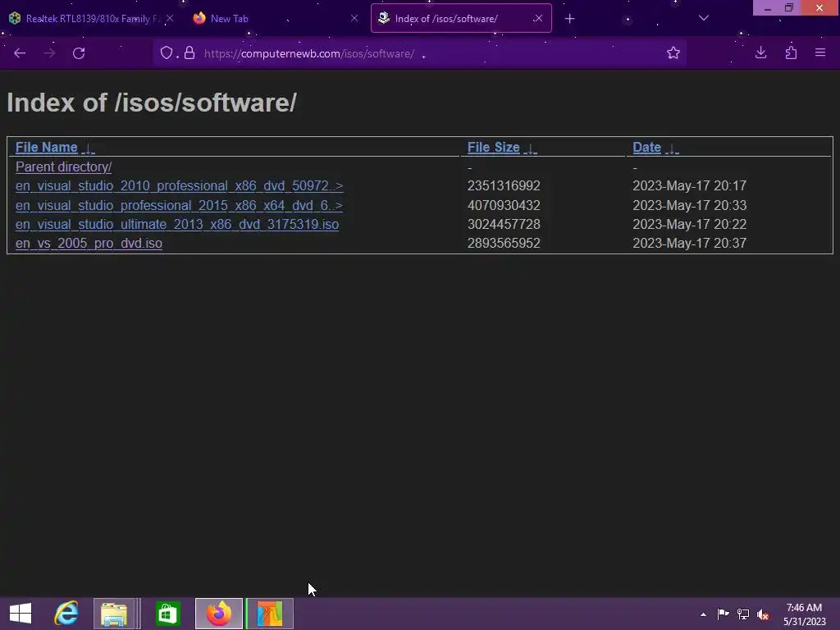Download en_vs_2005_pro_dvd.iso
The image size is (840, 630).
point(89,243)
